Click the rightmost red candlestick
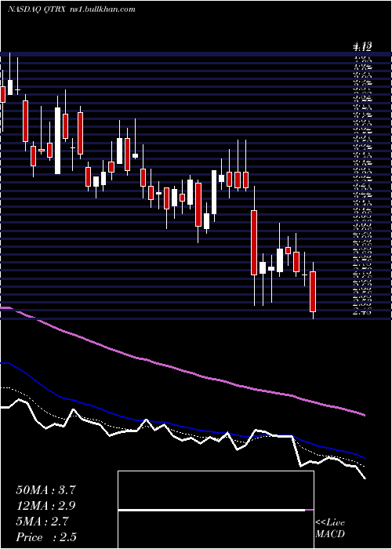This screenshot has height=549, width=392. 313,292
